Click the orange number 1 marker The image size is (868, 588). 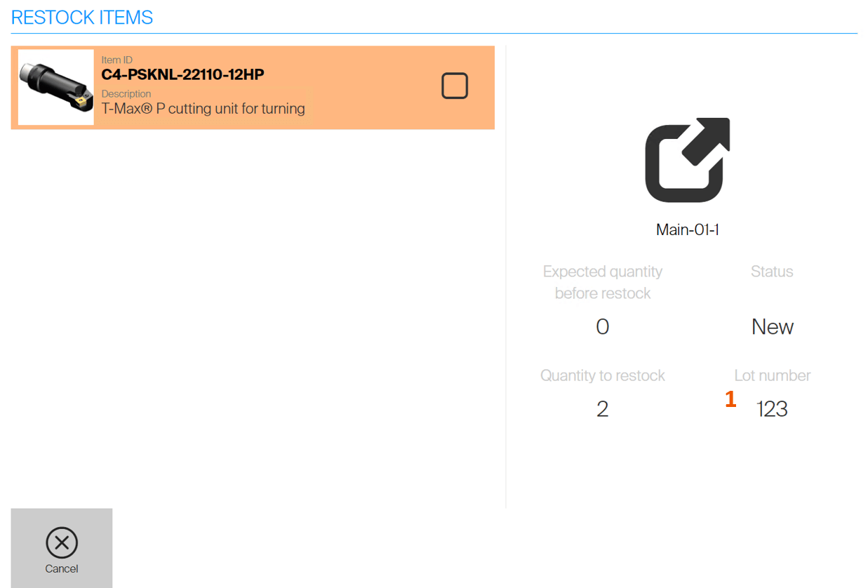click(730, 399)
